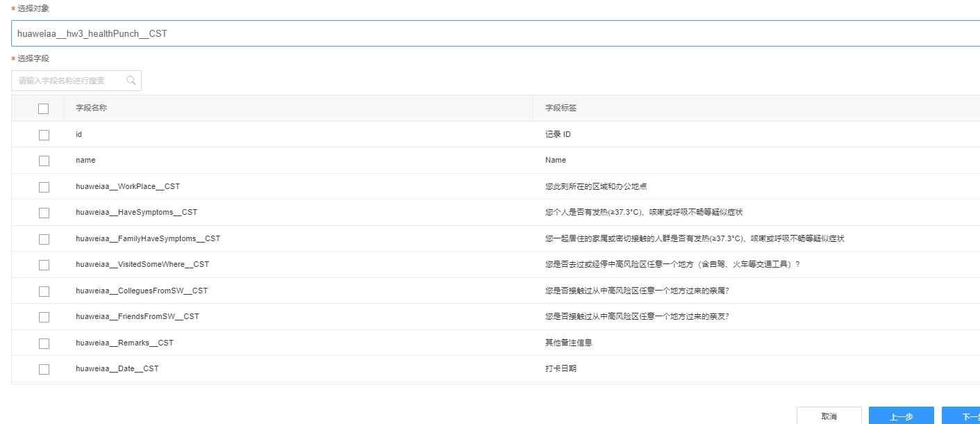Click the huaweiaa__Remarks__CST field name
Viewport: 980px width, 424px height.
124,343
